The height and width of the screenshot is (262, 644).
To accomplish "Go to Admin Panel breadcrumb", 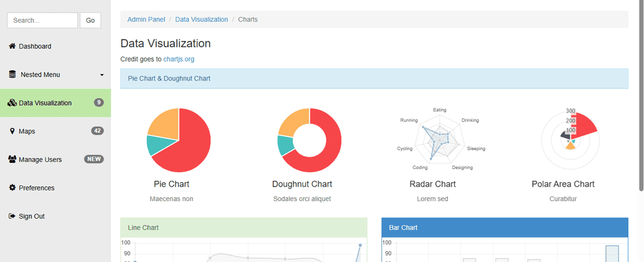I will click(146, 19).
